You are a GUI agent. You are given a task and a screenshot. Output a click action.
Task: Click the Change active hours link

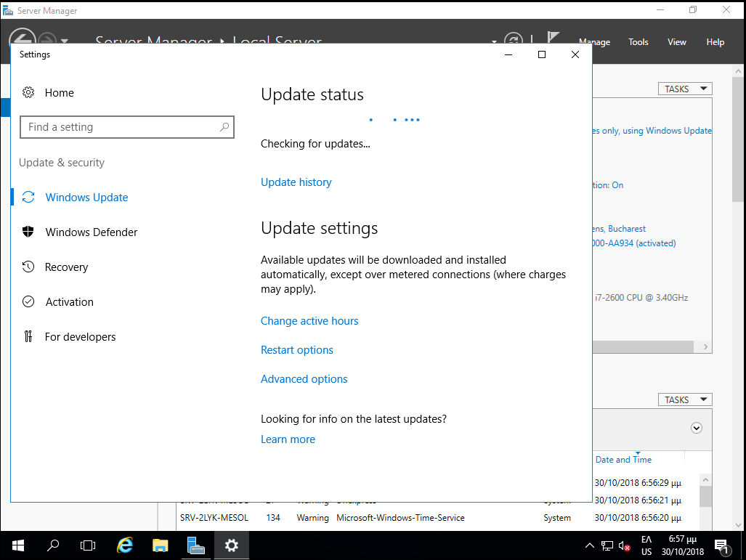click(x=309, y=321)
